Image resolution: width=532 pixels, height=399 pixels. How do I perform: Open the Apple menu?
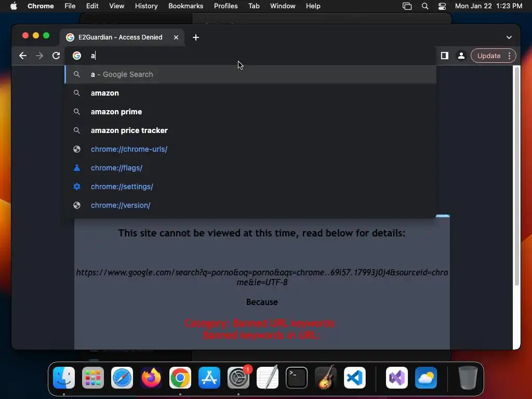(14, 6)
